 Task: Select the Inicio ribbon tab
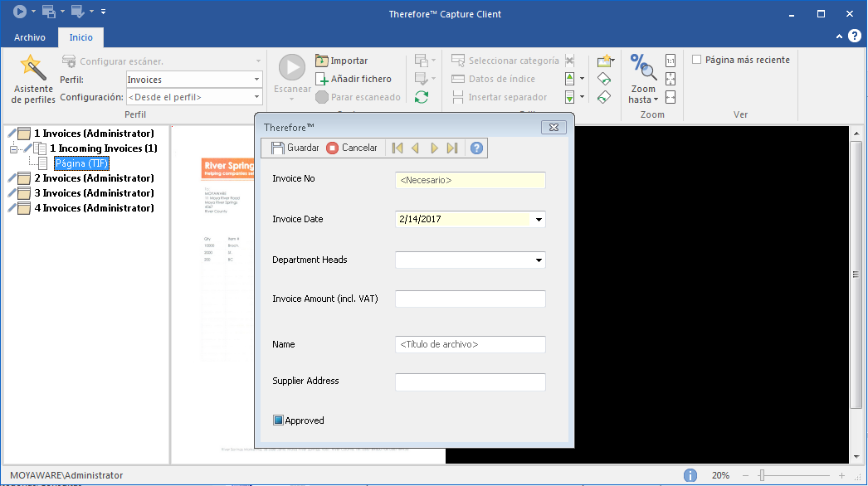pos(80,37)
